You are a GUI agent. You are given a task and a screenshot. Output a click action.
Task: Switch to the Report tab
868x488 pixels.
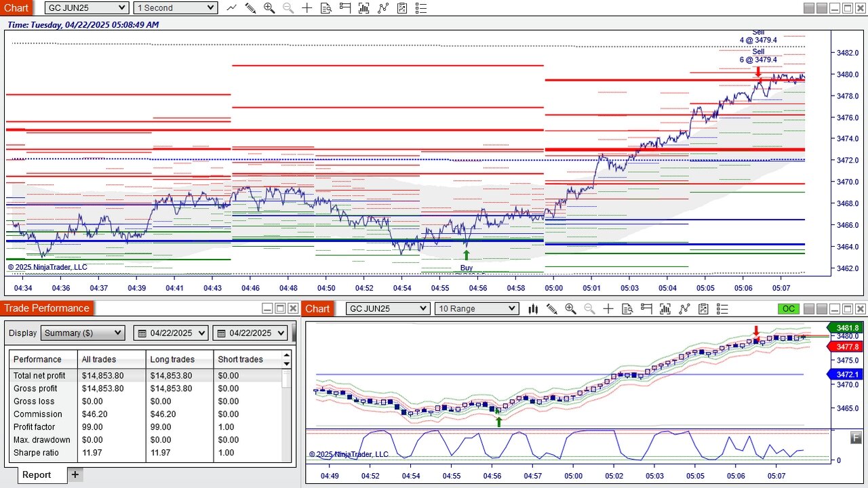pos(37,474)
